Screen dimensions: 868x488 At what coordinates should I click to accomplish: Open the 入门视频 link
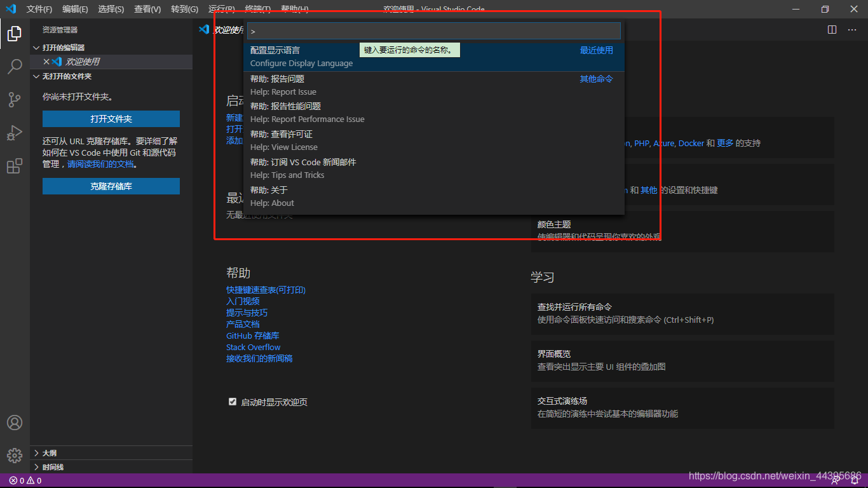coord(243,301)
